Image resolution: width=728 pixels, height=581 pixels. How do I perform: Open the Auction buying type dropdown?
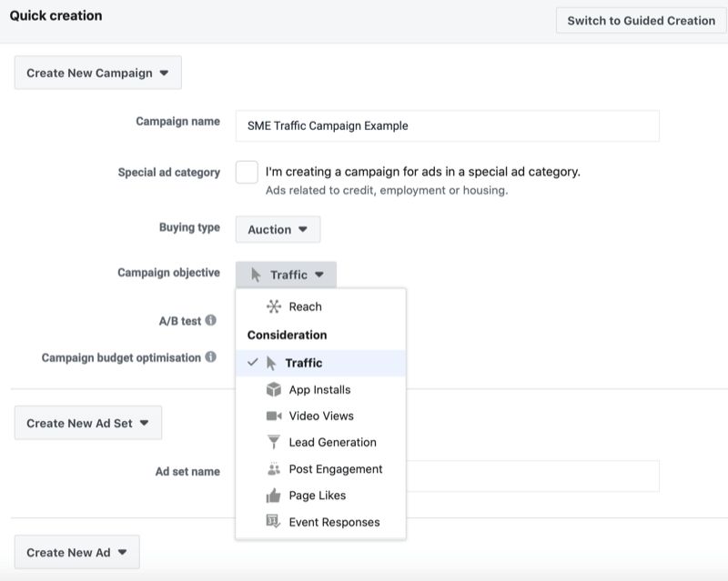tap(277, 229)
